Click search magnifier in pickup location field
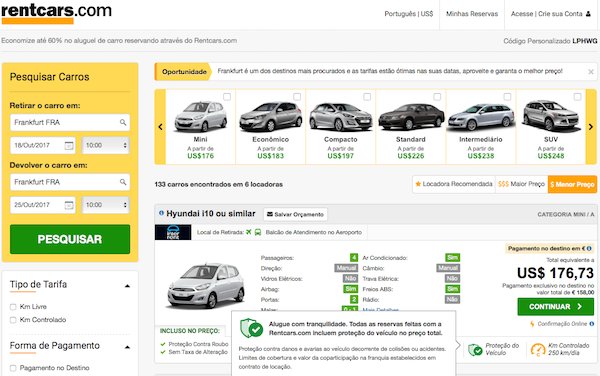This screenshot has height=376, width=600. point(122,122)
